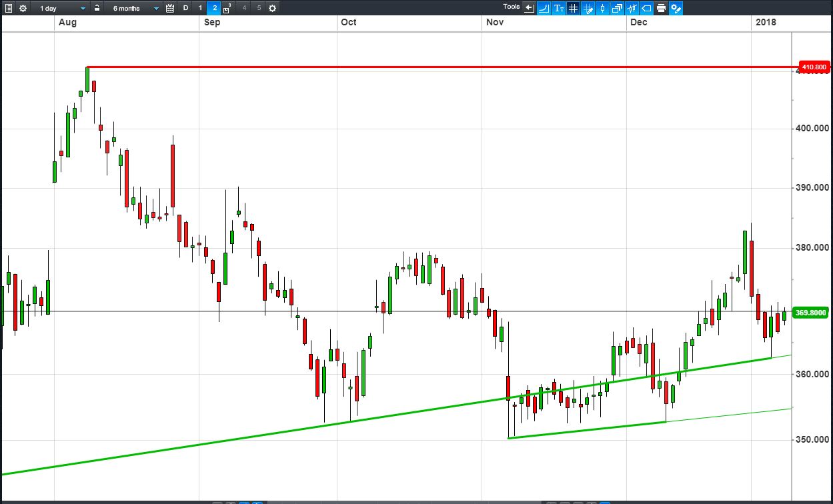Screen dimensions: 833x504
Task: Select the D default layout button
Action: coord(185,8)
